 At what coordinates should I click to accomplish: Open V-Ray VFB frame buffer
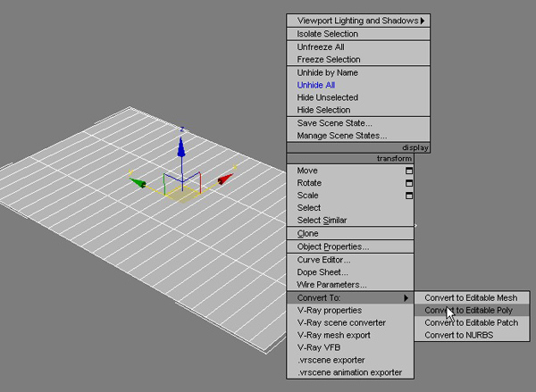[x=321, y=347]
